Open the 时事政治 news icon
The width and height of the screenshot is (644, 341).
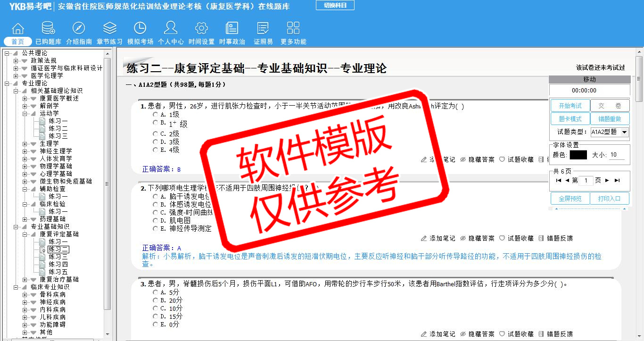coord(232,28)
